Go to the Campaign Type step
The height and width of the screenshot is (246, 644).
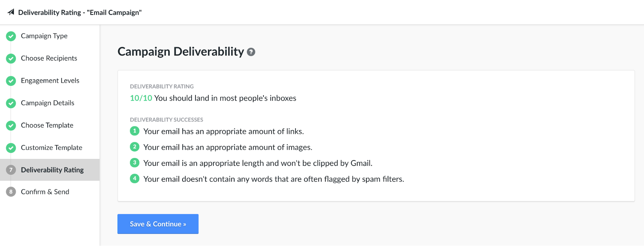click(44, 36)
